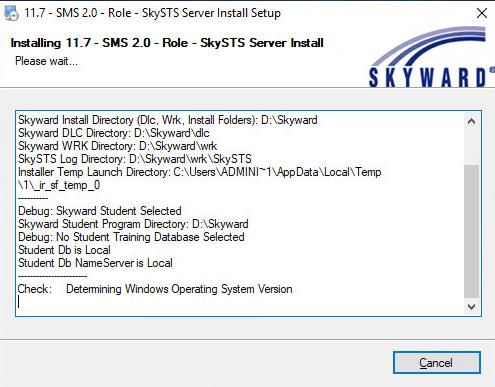This screenshot has height=387, width=495.
Task: Click 'Check: Determining Windows Operating System Version' line
Action: click(x=155, y=289)
